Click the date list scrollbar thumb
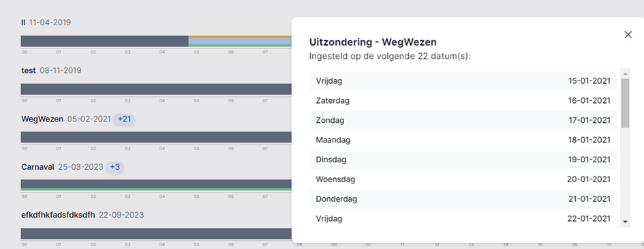The width and height of the screenshot is (644, 249). [x=626, y=103]
